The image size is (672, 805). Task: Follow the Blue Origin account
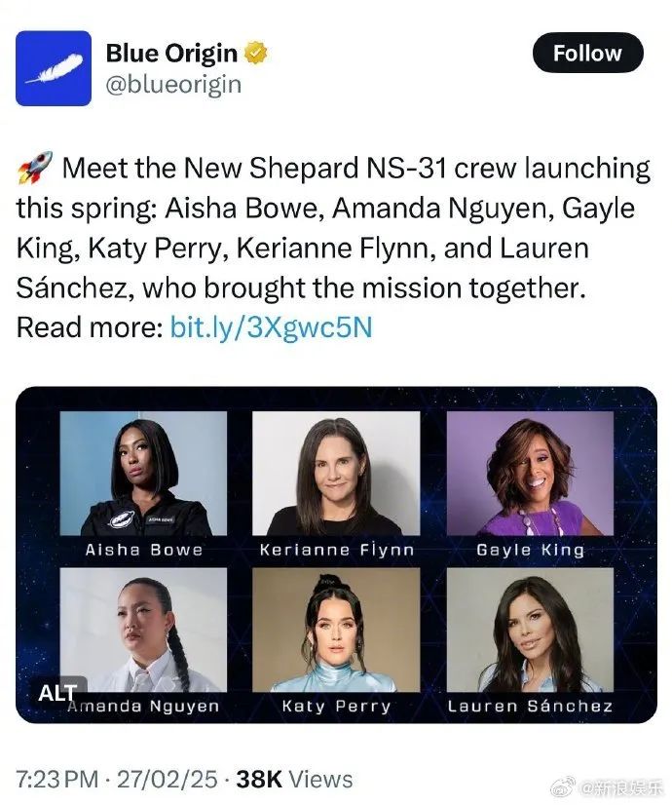coord(588,53)
